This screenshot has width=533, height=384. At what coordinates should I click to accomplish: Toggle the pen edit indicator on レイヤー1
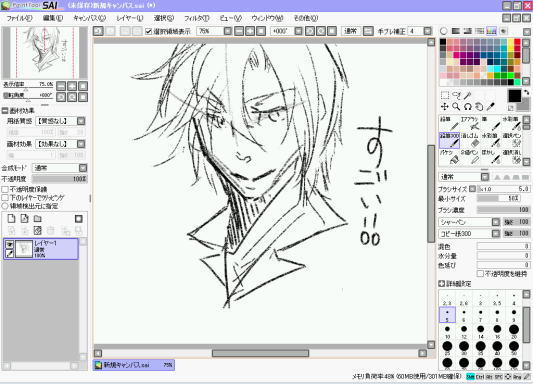(10, 253)
